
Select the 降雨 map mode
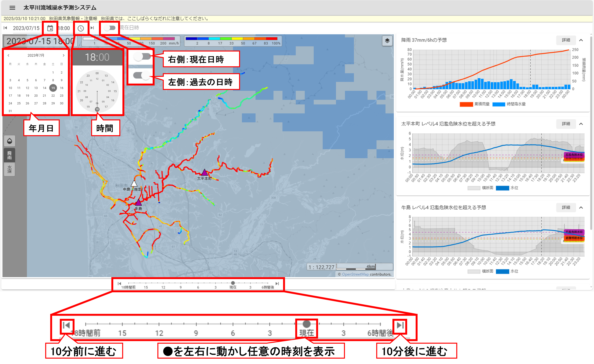(x=10, y=155)
